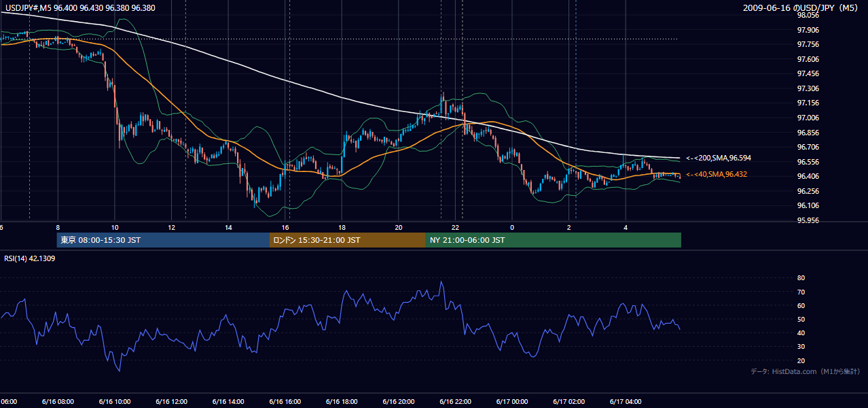Select the NY 21:00-06:00 JST session bar
868x408 pixels.
point(554,240)
